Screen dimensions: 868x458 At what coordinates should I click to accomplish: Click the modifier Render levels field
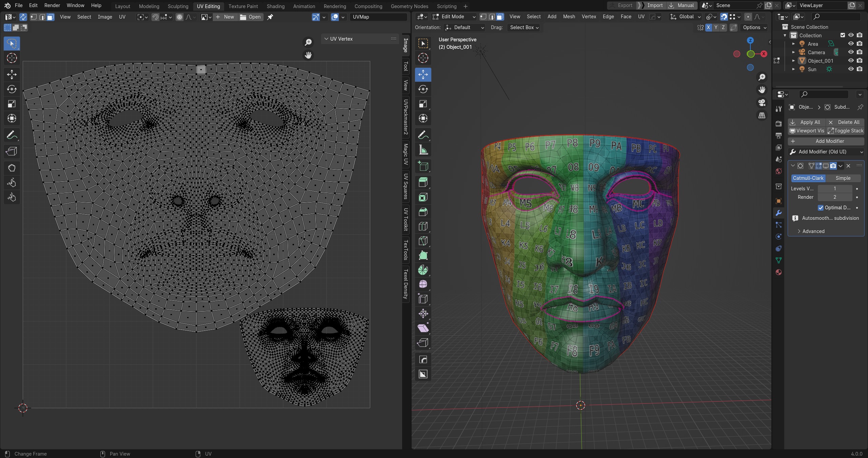tap(835, 197)
